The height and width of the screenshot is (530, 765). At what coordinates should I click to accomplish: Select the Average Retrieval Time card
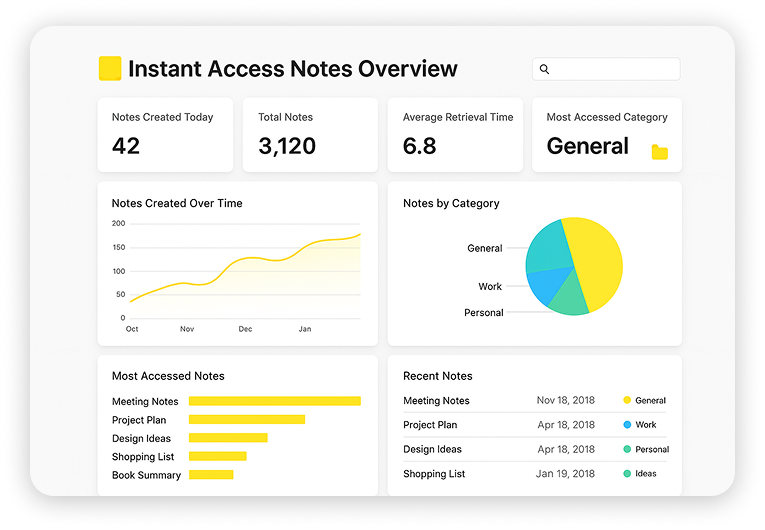455,134
